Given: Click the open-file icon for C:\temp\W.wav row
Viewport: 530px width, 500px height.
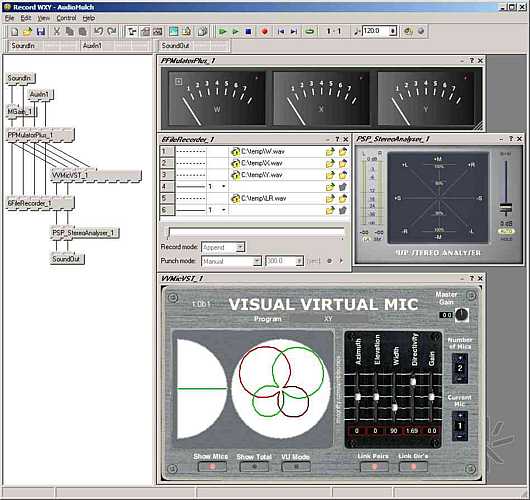Looking at the screenshot, I should pos(330,152).
